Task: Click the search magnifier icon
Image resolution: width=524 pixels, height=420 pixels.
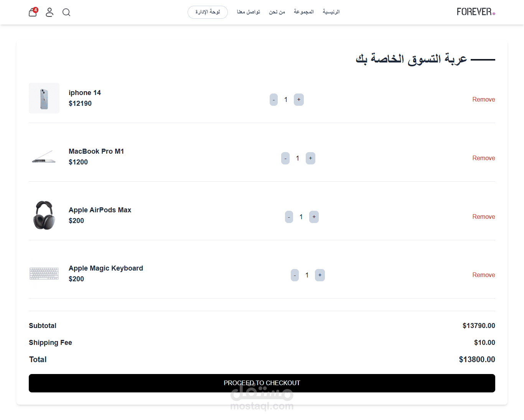Action: (x=66, y=13)
